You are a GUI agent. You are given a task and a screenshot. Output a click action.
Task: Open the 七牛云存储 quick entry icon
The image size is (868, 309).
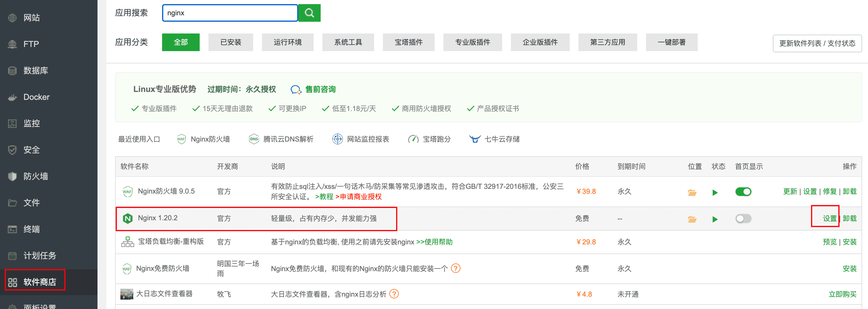[475, 139]
